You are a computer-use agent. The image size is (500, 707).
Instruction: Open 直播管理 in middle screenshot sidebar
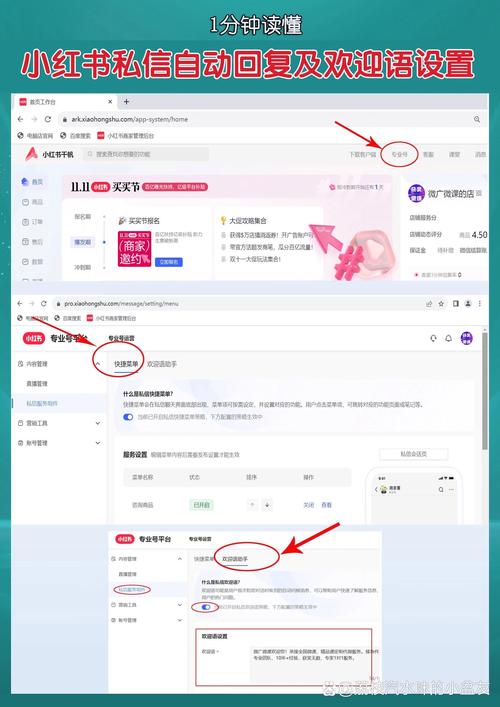click(37, 384)
